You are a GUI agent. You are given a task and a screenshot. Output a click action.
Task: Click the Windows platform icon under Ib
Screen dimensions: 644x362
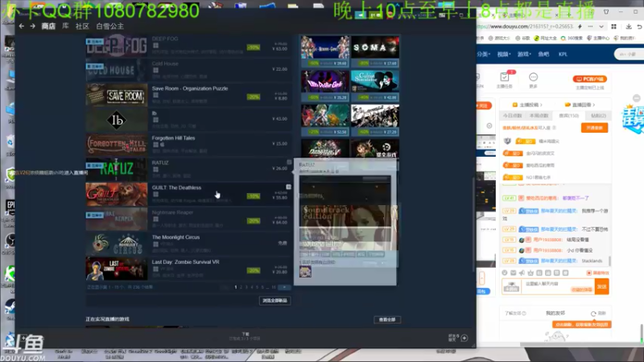pos(155,120)
